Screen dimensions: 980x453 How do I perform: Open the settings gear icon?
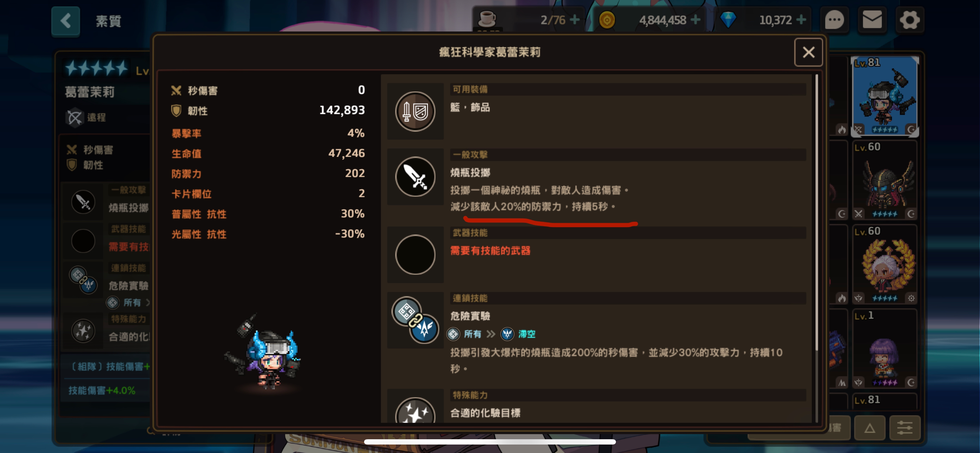coord(909,20)
